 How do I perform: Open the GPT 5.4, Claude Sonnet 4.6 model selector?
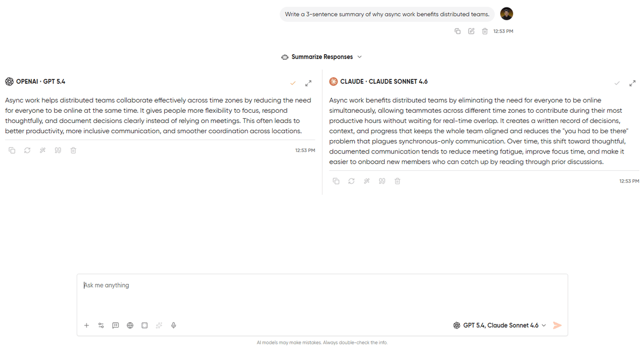(x=499, y=325)
